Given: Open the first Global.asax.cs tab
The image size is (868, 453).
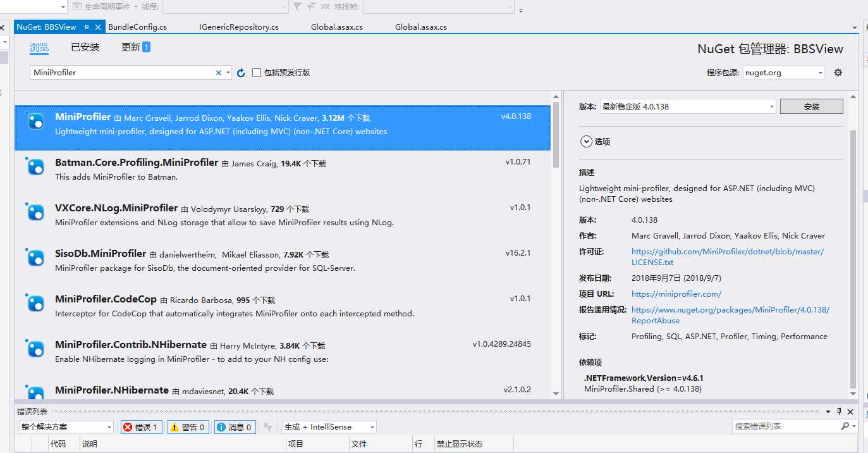Looking at the screenshot, I should click(337, 27).
